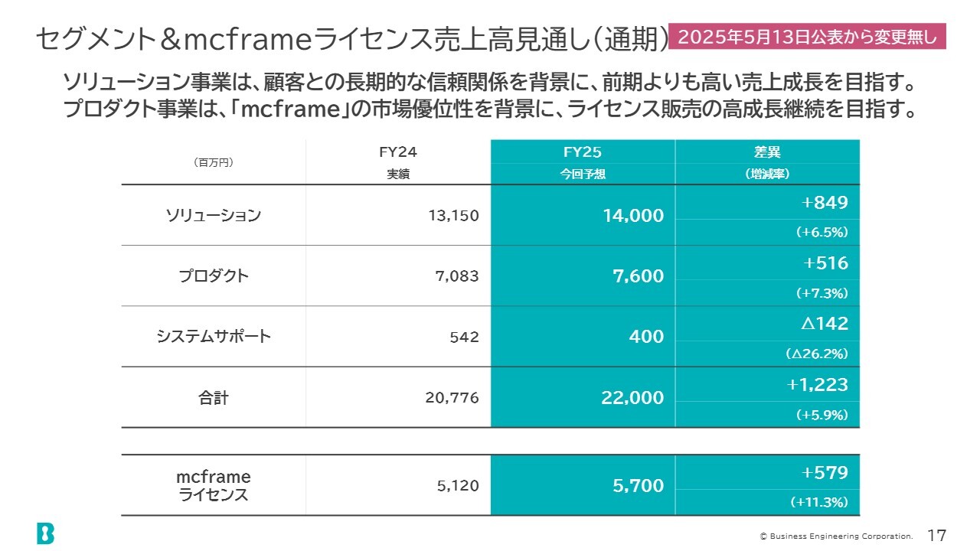
Task: Click the 差異 (増減率) column header
Action: point(768,162)
